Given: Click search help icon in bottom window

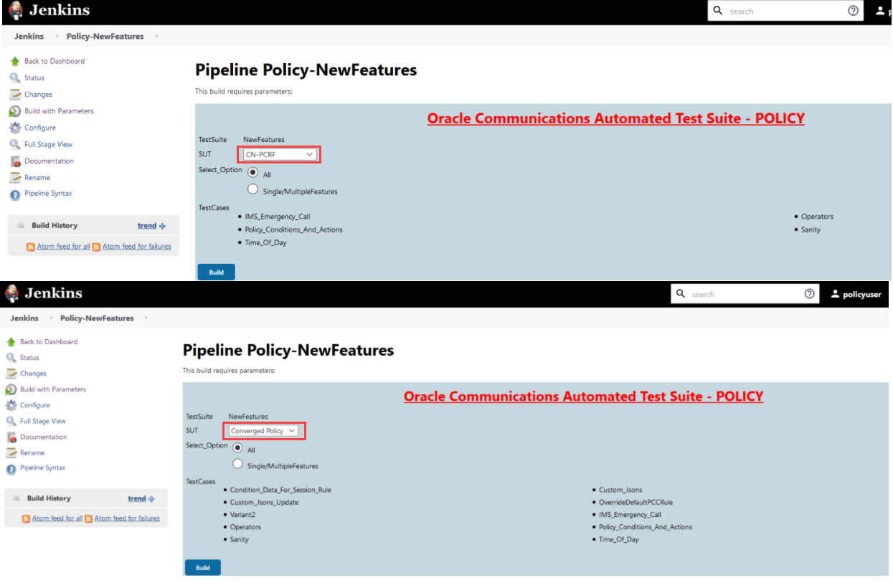Looking at the screenshot, I should click(x=810, y=294).
